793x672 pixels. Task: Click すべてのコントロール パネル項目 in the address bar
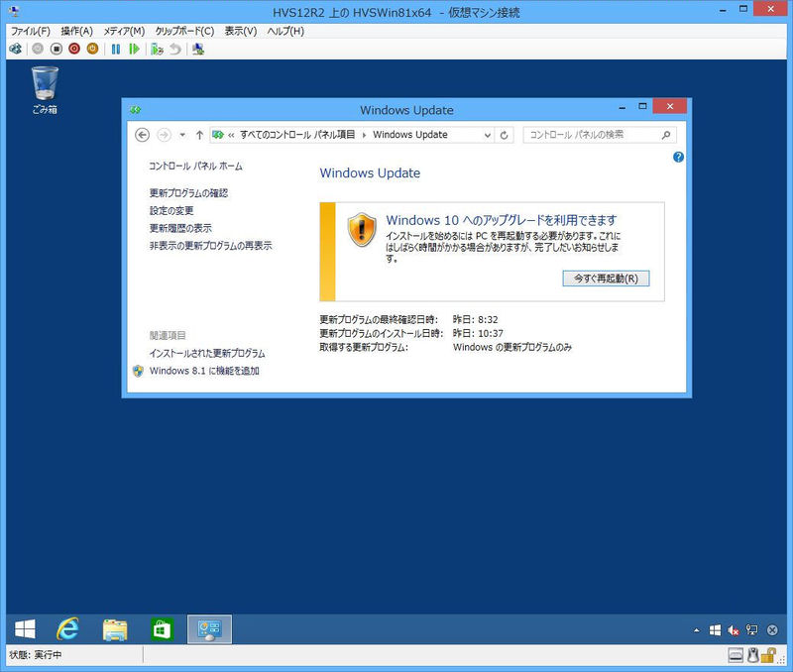pos(297,135)
